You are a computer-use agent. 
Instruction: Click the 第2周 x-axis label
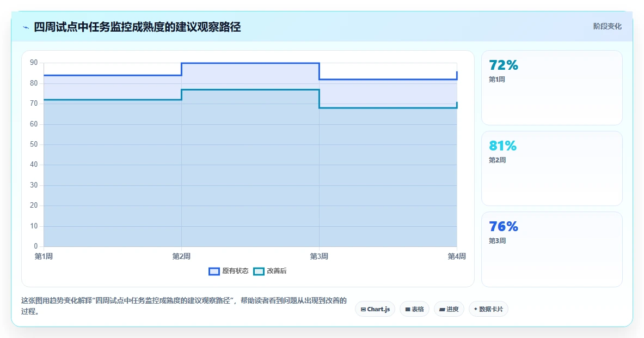[x=181, y=257]
